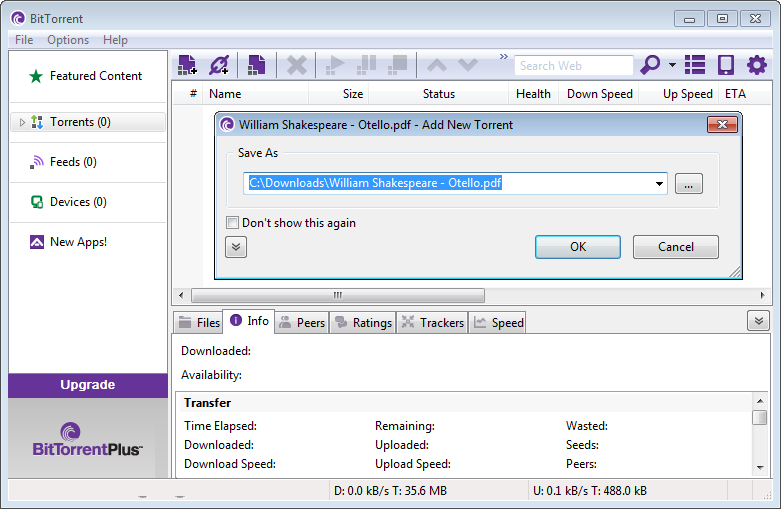Viewport: 781px width, 509px height.
Task: Expand advanced options in Add Torrent dialog
Action: click(x=236, y=247)
